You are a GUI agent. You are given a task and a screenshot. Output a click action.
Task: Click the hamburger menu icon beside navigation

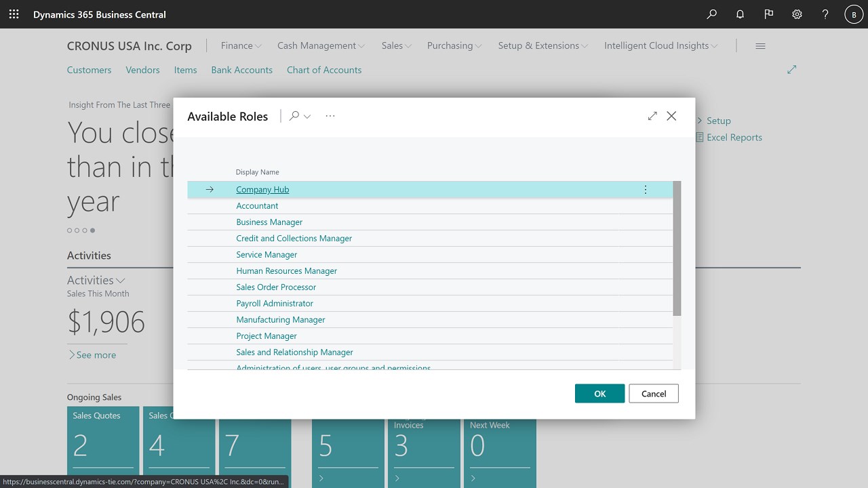[760, 46]
